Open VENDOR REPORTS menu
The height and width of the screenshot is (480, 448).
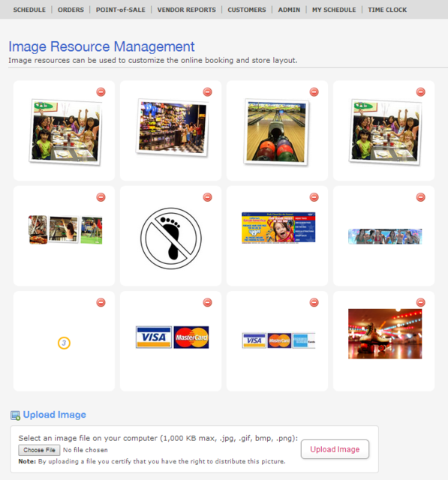[187, 10]
